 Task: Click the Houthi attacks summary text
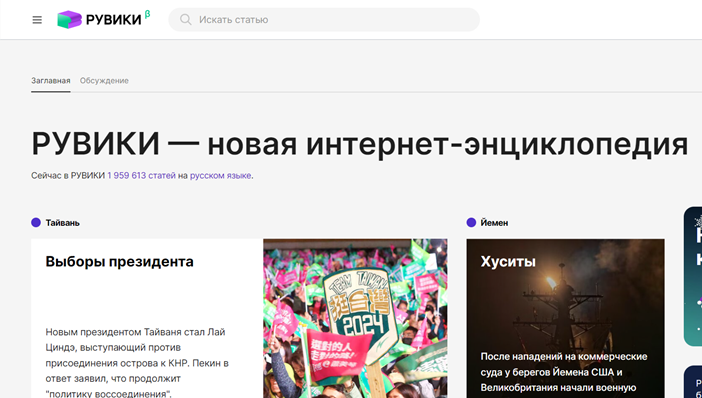(x=564, y=372)
